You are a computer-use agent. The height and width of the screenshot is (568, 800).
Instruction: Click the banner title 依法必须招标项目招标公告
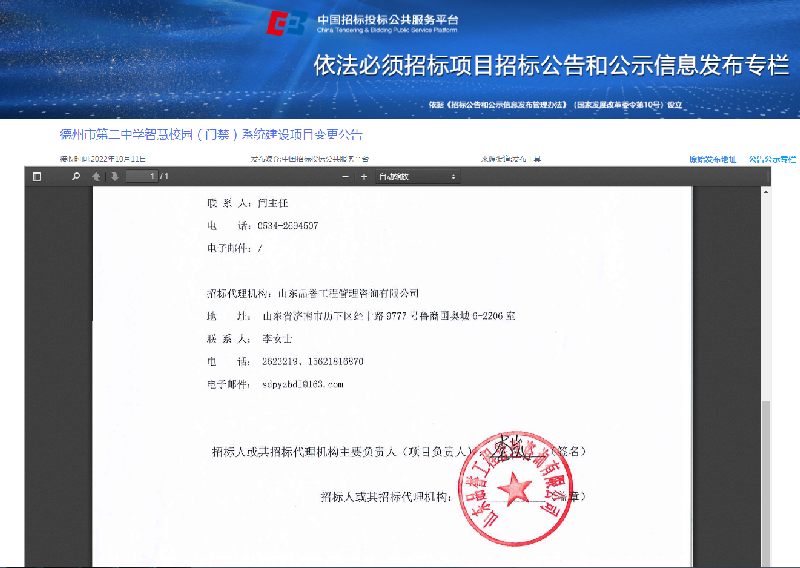(x=552, y=66)
